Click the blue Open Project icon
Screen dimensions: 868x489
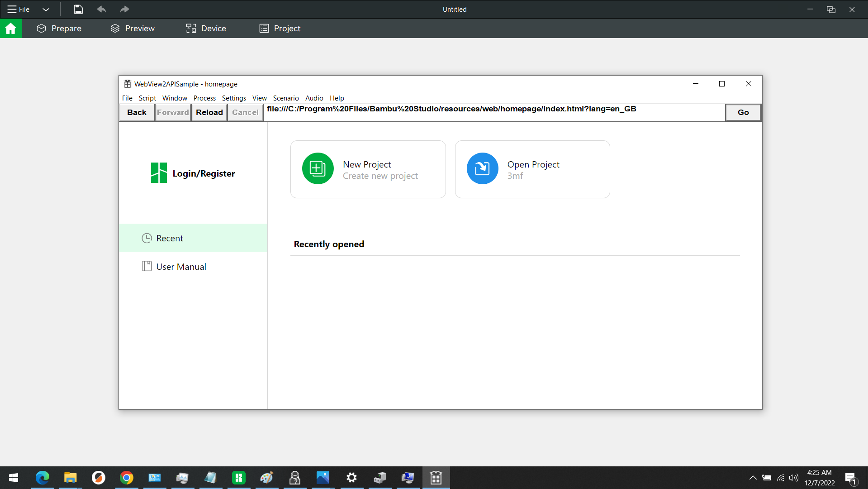482,168
